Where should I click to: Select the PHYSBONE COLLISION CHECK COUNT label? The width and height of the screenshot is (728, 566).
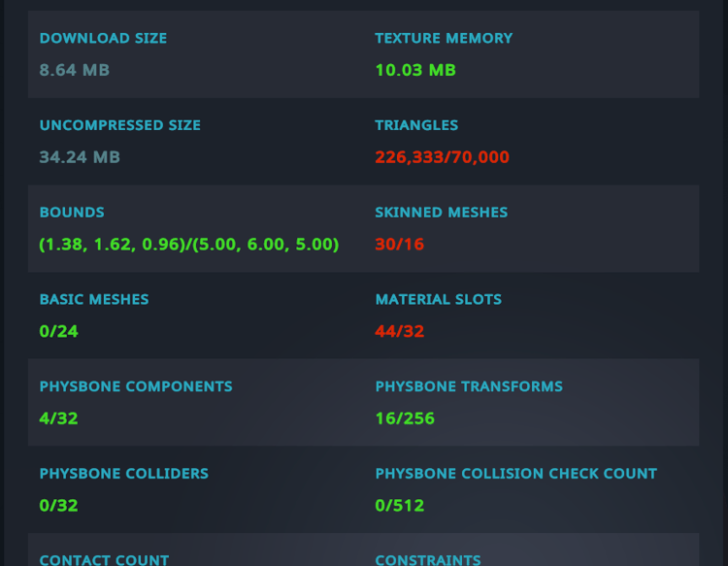click(515, 474)
